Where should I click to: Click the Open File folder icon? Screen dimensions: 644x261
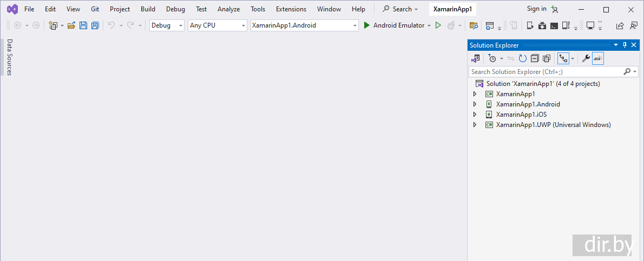pos(71,25)
